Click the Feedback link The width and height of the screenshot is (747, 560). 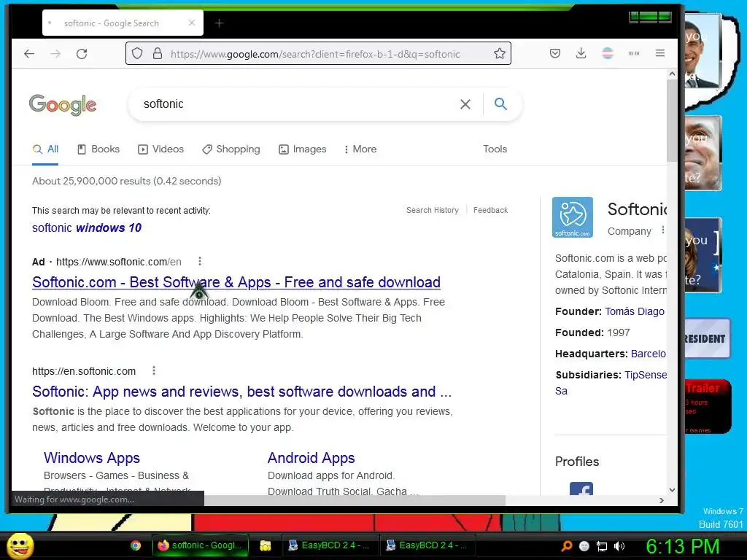[x=490, y=210]
